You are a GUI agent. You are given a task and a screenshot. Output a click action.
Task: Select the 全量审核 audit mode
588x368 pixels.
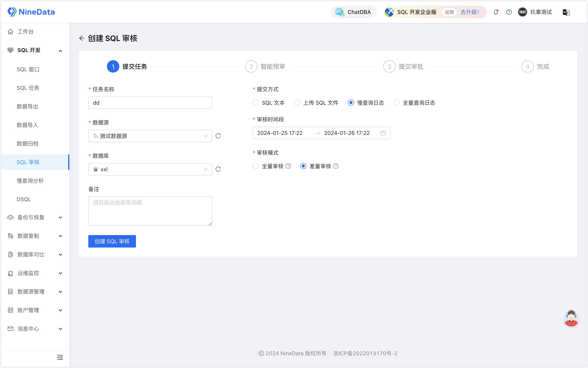pyautogui.click(x=255, y=166)
